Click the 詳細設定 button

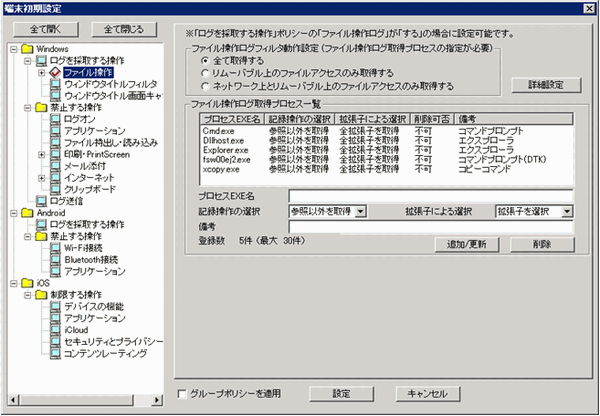(545, 83)
